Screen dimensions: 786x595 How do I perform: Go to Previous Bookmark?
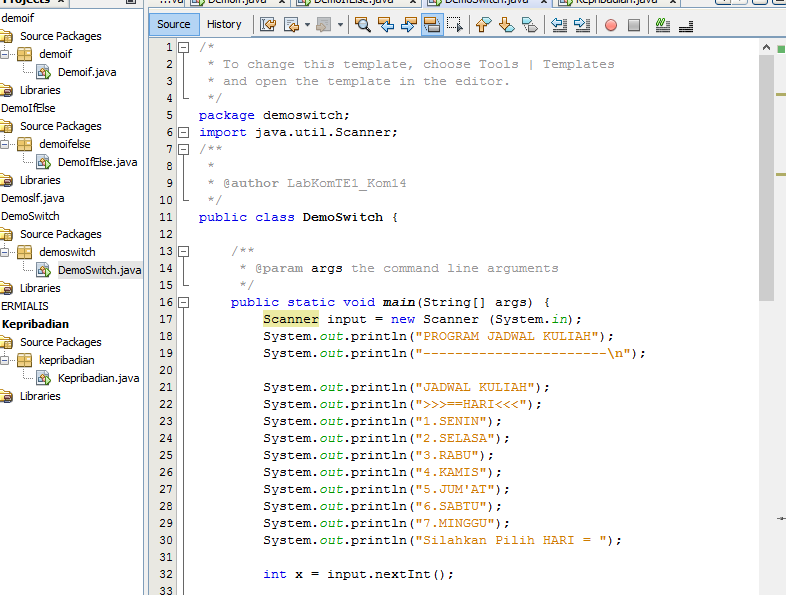click(x=483, y=24)
